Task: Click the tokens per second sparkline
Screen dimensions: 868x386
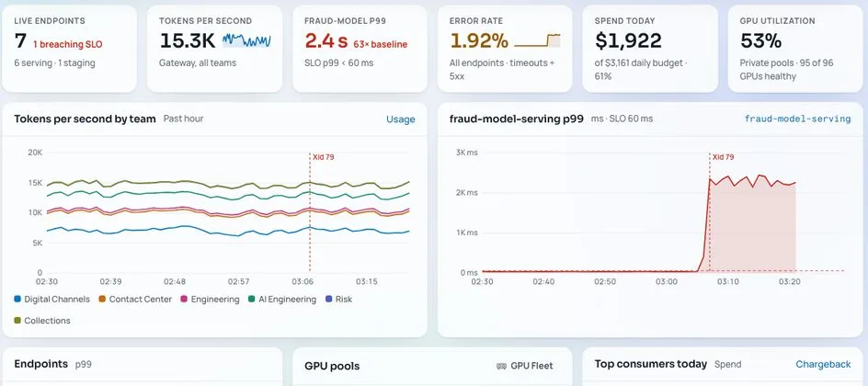Action: click(x=246, y=40)
